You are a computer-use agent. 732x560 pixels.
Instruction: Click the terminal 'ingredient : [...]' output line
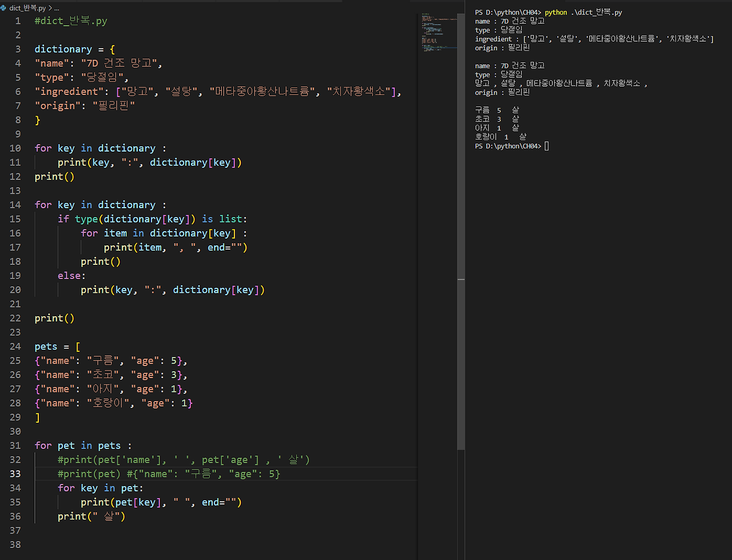595,39
